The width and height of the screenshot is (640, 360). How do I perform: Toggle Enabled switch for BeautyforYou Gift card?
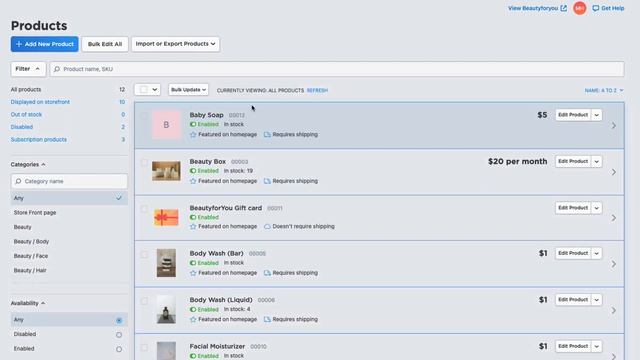coord(193,218)
